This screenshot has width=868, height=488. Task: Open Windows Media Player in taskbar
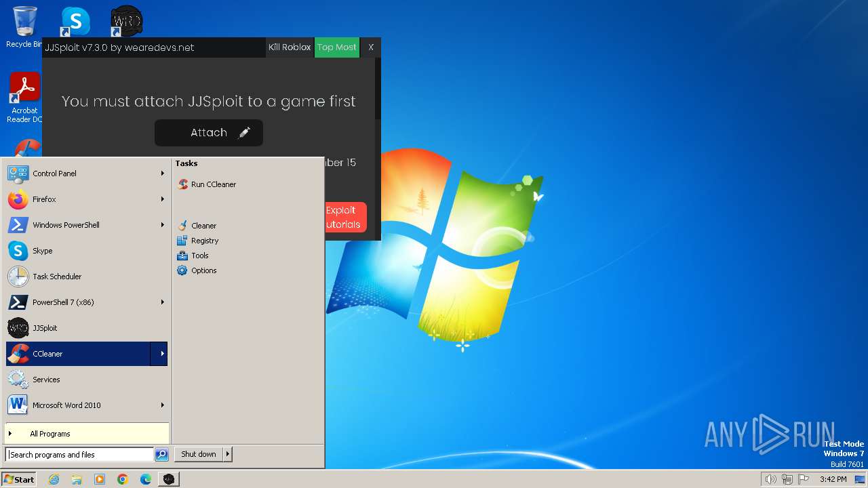(100, 479)
